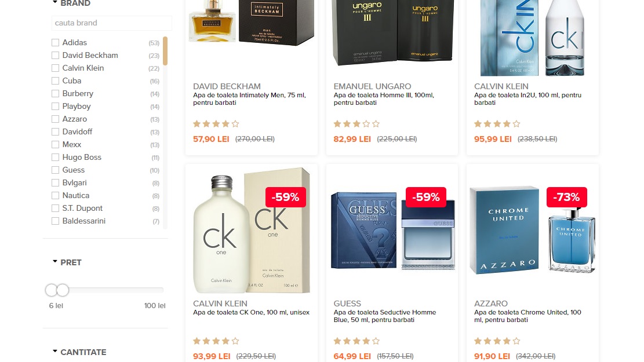Click star rating under Azzaro Chrome United

pos(497,341)
